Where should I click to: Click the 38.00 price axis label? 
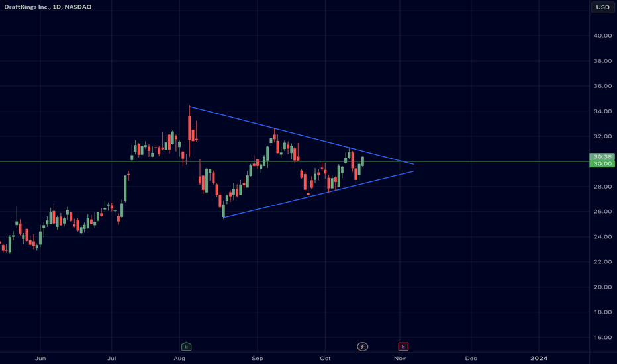pos(602,61)
